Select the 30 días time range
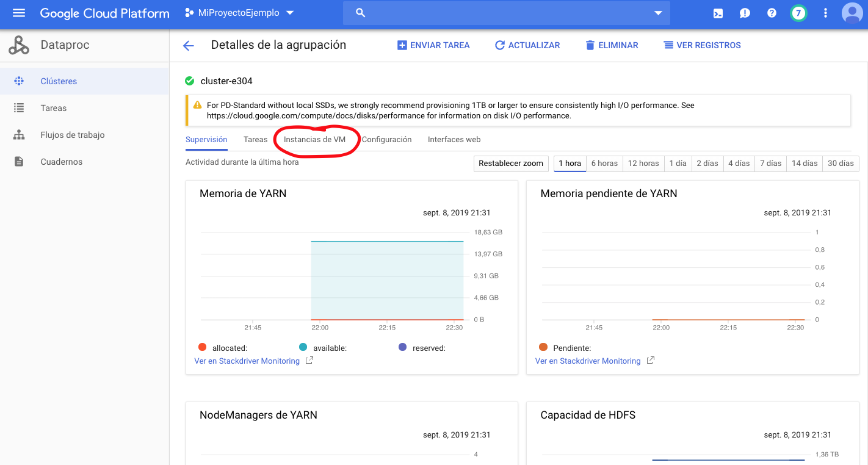 [x=841, y=164]
